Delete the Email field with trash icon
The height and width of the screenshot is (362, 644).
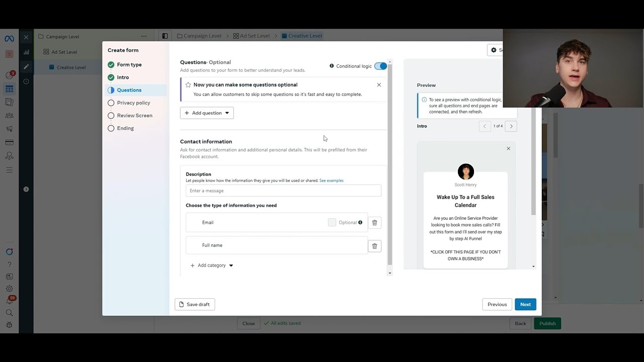click(x=374, y=223)
